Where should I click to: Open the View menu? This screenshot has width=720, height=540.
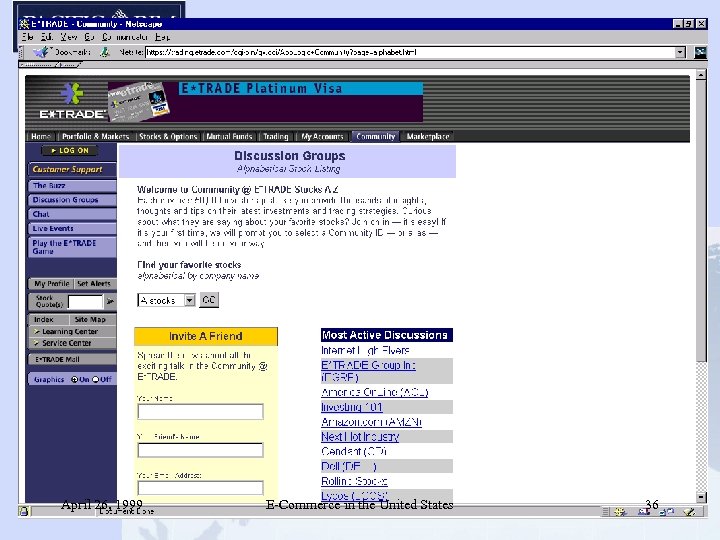click(68, 37)
